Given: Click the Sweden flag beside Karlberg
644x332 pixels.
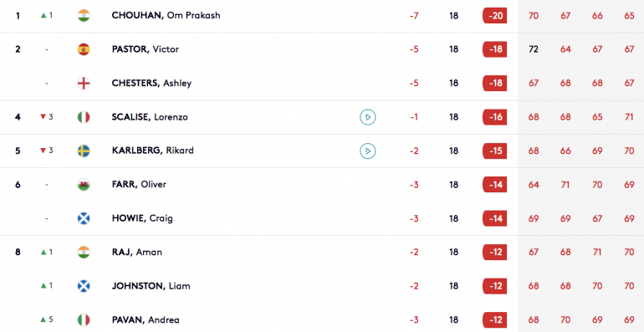Looking at the screenshot, I should pyautogui.click(x=84, y=151).
